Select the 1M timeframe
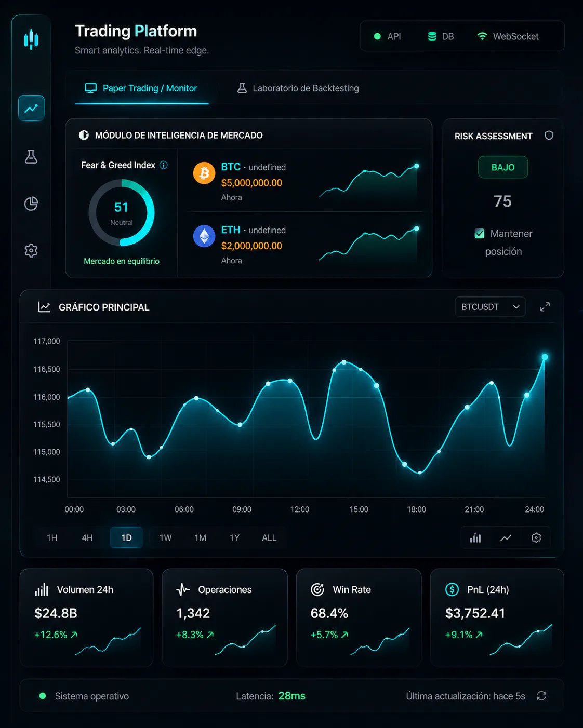 pos(200,538)
